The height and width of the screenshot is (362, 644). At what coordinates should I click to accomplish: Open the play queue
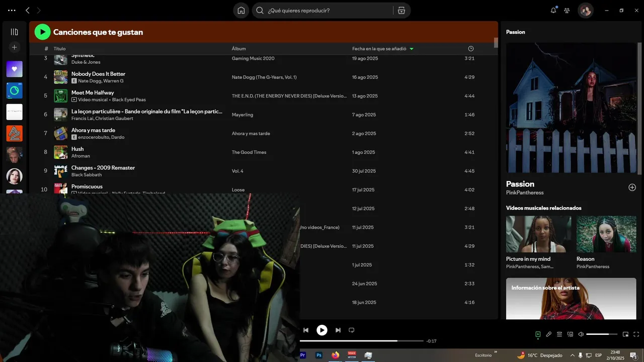point(559,334)
